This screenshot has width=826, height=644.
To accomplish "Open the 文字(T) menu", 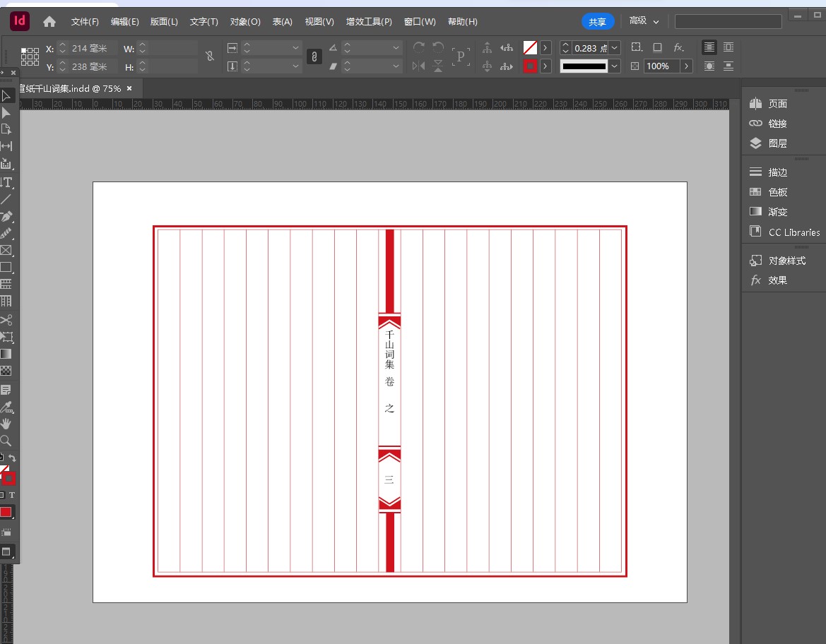I will pyautogui.click(x=203, y=22).
